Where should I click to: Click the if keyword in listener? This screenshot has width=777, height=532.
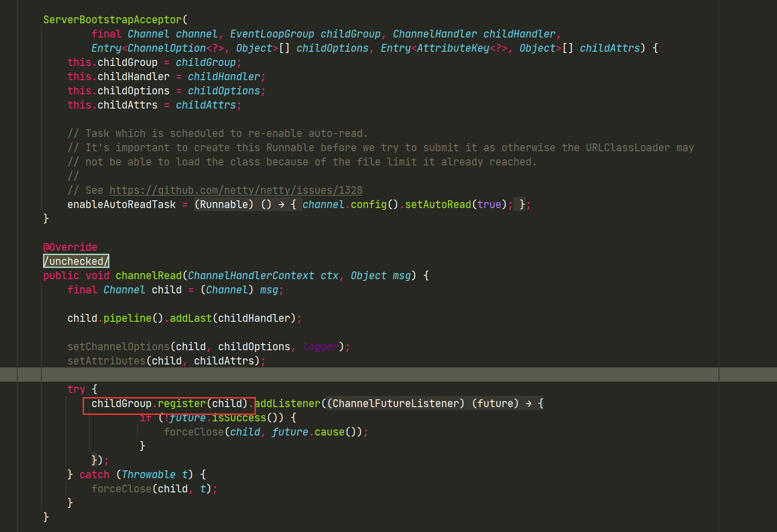tap(146, 417)
